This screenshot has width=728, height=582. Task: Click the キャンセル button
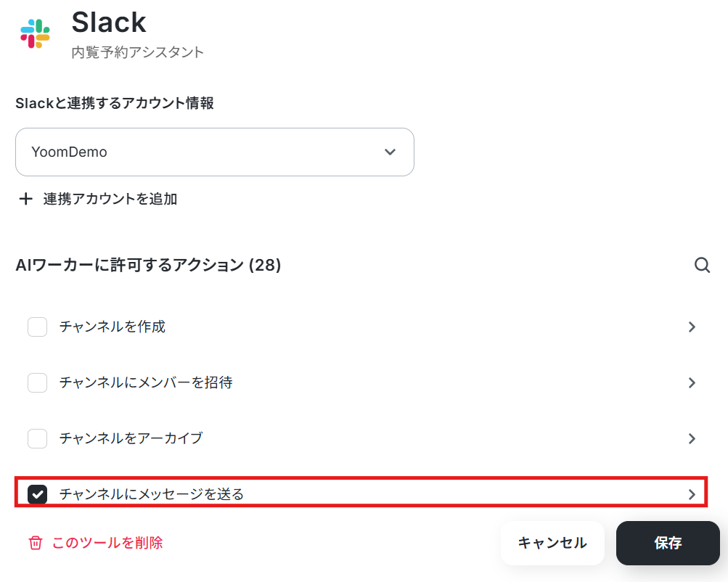tap(552, 543)
